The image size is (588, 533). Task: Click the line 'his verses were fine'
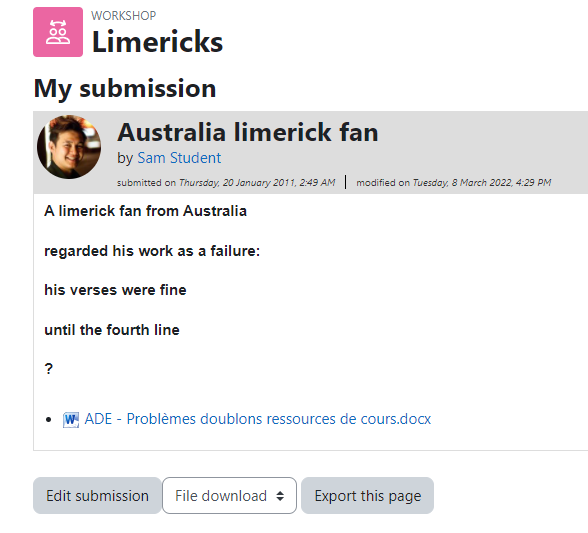tap(115, 290)
